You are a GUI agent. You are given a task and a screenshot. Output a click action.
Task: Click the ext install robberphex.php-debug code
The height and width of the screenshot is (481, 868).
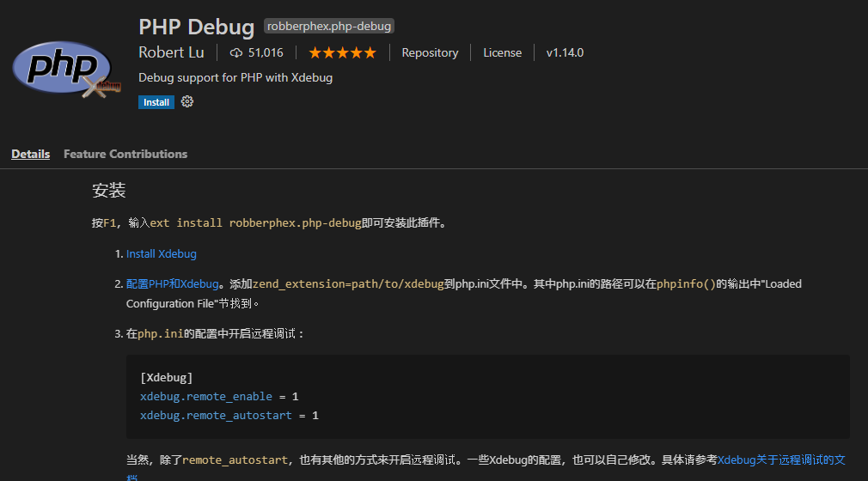click(x=255, y=223)
